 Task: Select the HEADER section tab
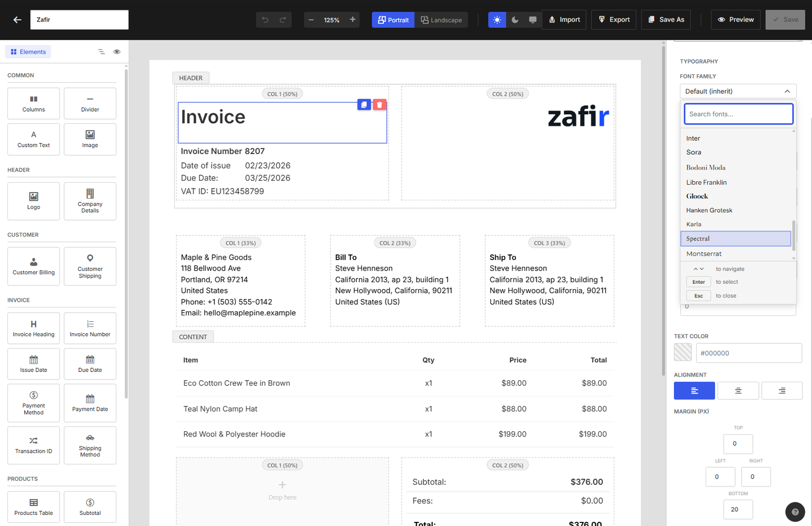coord(191,78)
